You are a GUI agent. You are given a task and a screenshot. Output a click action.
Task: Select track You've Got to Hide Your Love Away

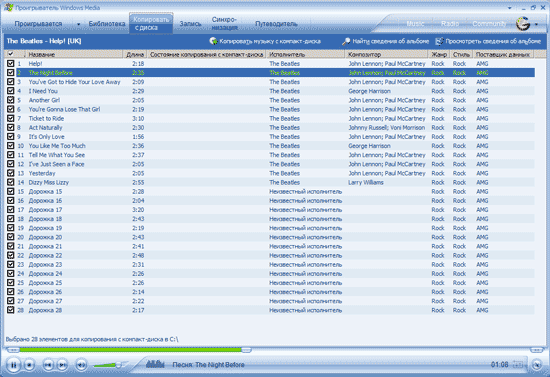275,82
